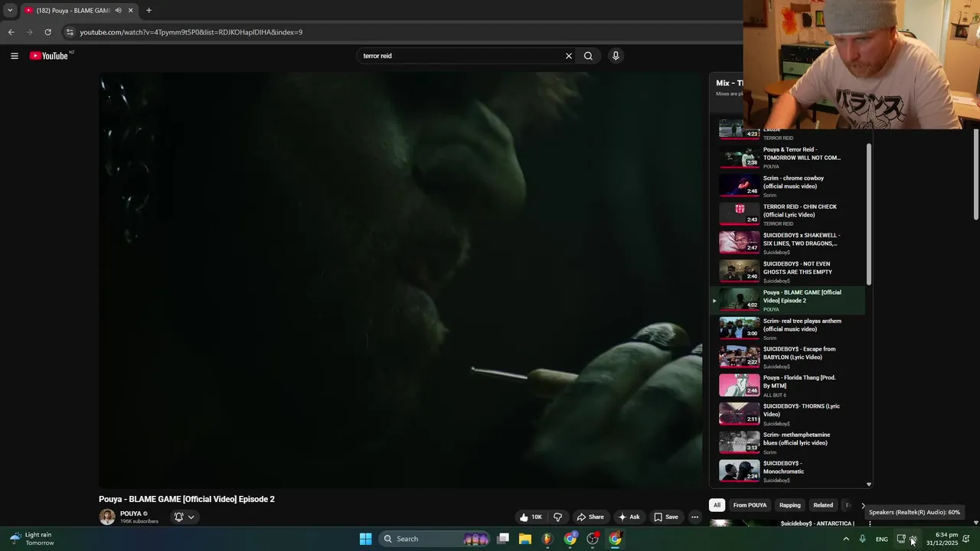Viewport: 980px width, 551px height.
Task: Open the speaker volume tray icon
Action: coord(913,539)
